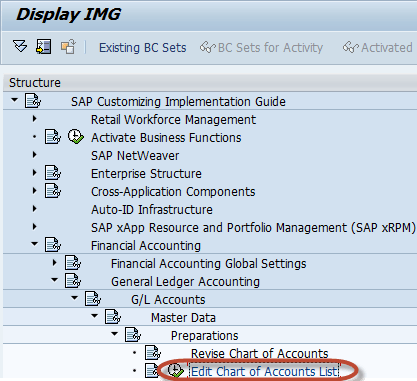The height and width of the screenshot is (381, 417).
Task: Select the Master Data tree row text
Action: click(x=183, y=317)
